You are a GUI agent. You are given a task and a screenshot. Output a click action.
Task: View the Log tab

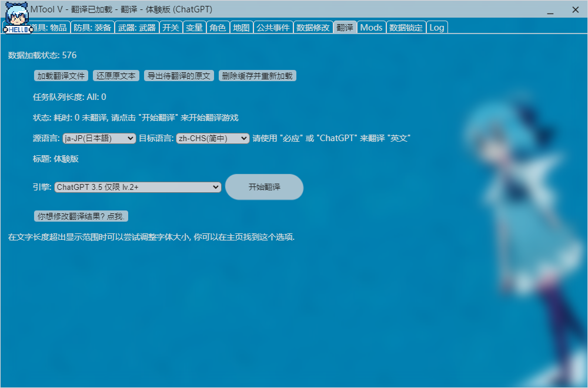click(437, 28)
